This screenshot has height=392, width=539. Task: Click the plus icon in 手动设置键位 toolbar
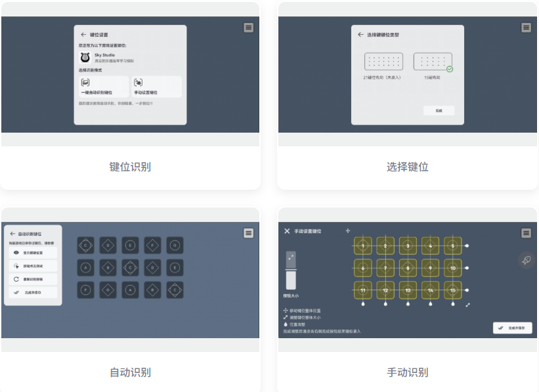347,230
